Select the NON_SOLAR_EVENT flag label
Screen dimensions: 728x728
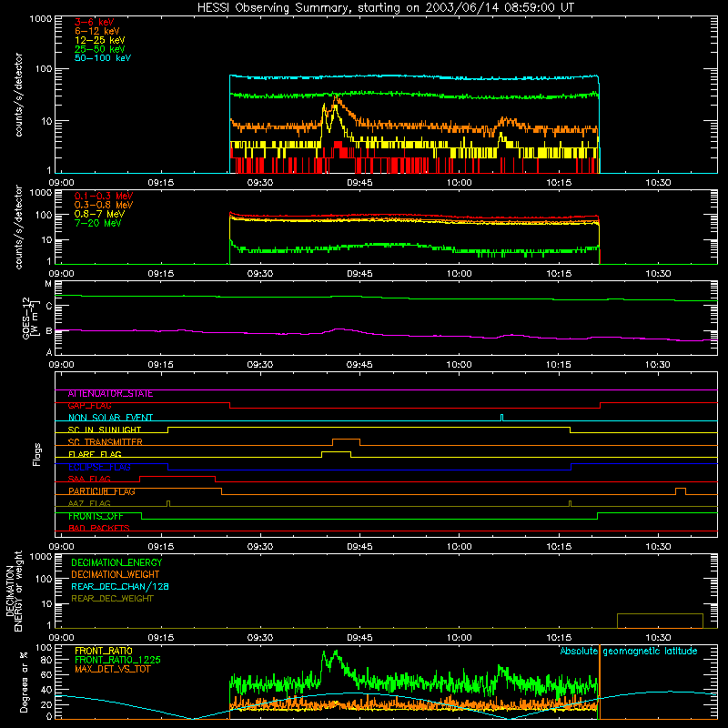click(110, 418)
